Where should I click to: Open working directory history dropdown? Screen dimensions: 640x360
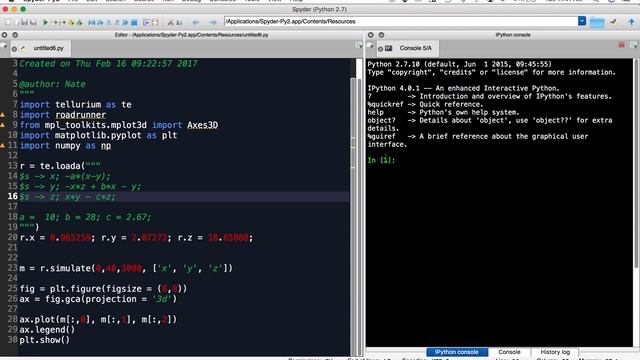pyautogui.click(x=582, y=21)
